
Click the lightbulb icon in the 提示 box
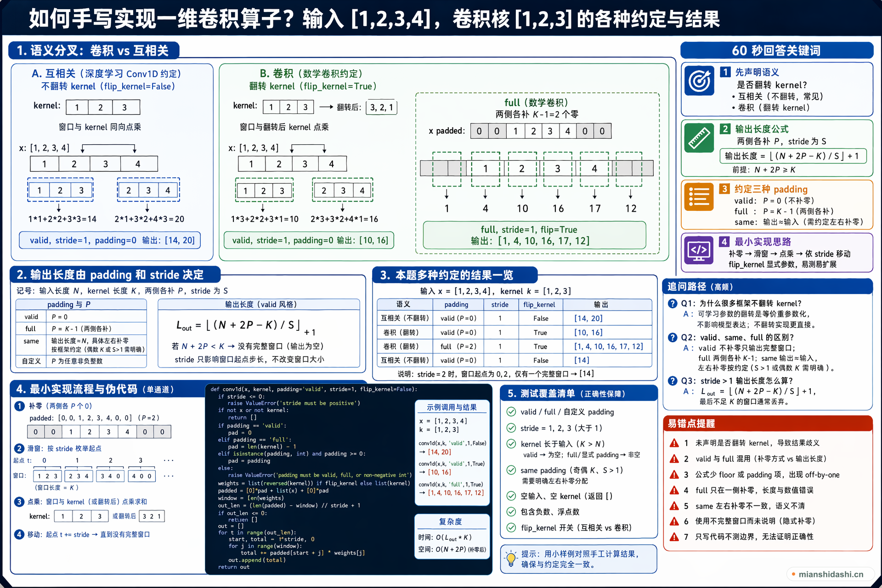(511, 558)
